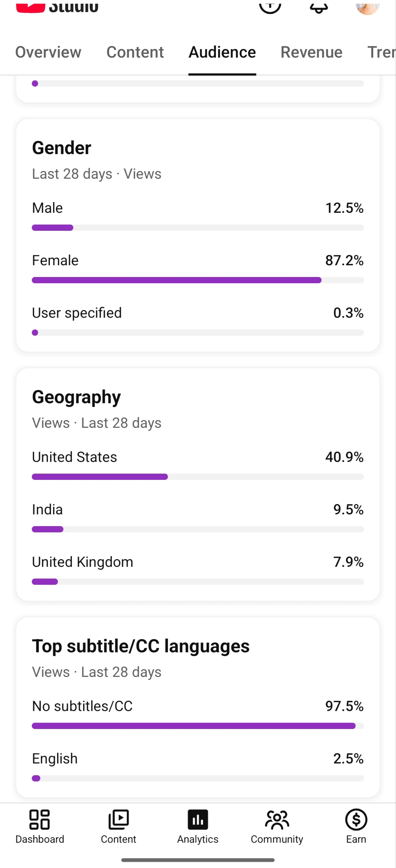Tap the Content icon in bottom bar
The width and height of the screenshot is (396, 868).
pyautogui.click(x=118, y=820)
